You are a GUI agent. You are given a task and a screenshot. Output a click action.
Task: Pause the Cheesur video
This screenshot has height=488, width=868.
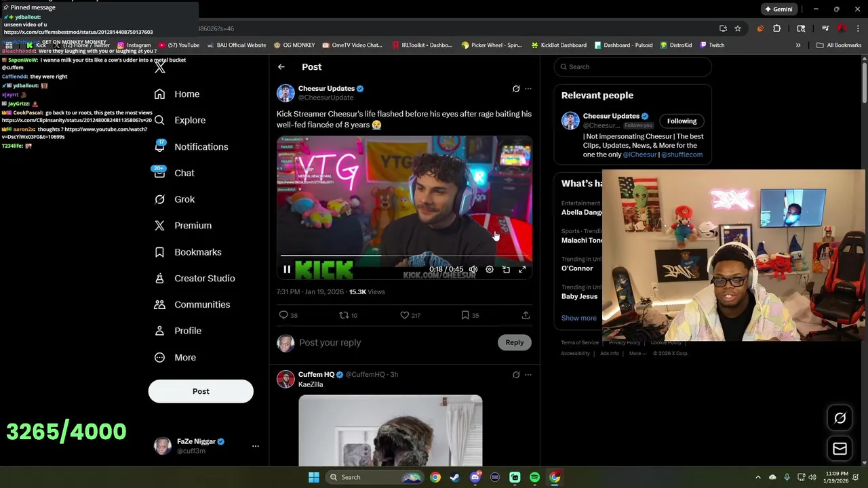point(287,270)
